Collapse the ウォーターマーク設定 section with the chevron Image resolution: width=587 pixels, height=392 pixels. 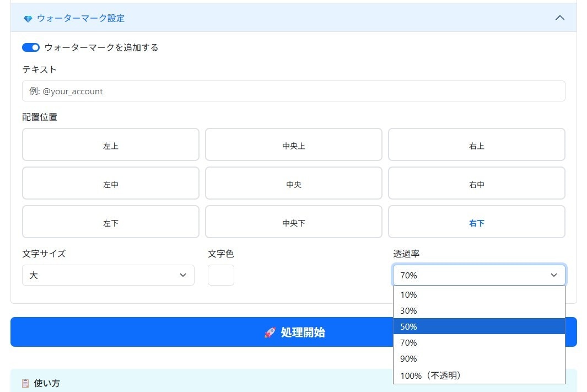[559, 18]
